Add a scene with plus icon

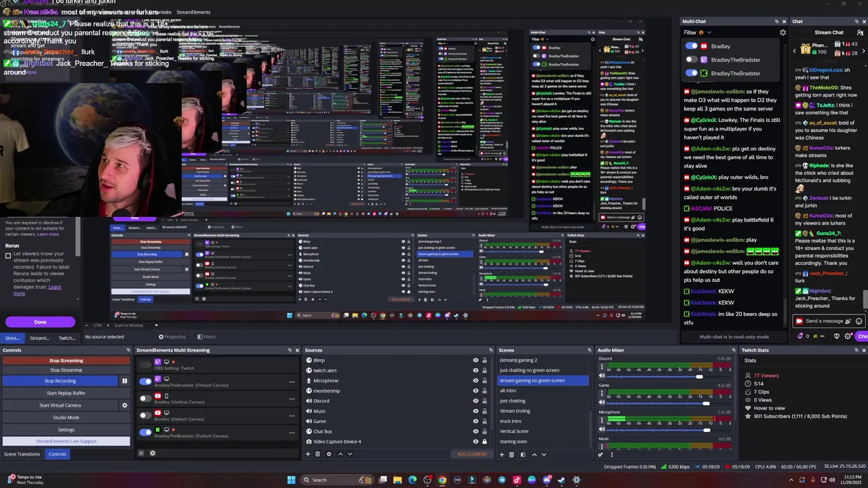(x=502, y=454)
